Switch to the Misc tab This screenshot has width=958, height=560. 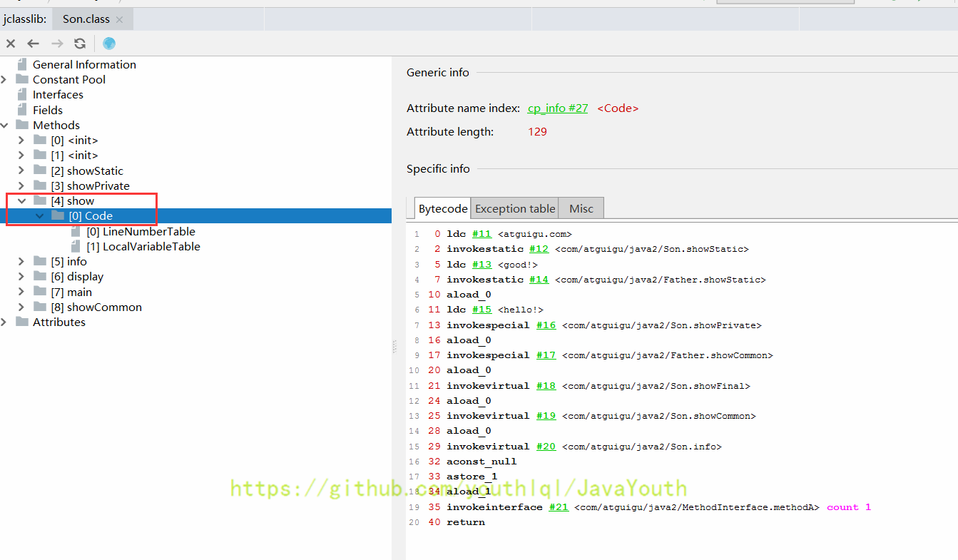coord(580,208)
